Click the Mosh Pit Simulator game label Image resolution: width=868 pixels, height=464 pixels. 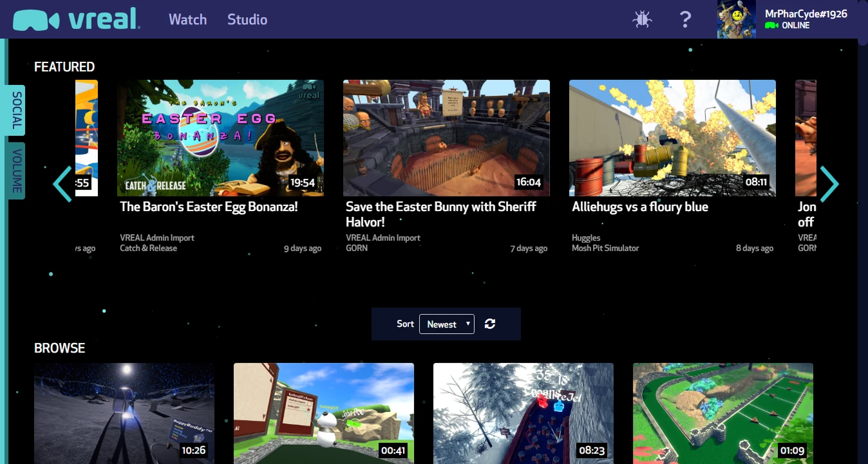[x=605, y=248]
